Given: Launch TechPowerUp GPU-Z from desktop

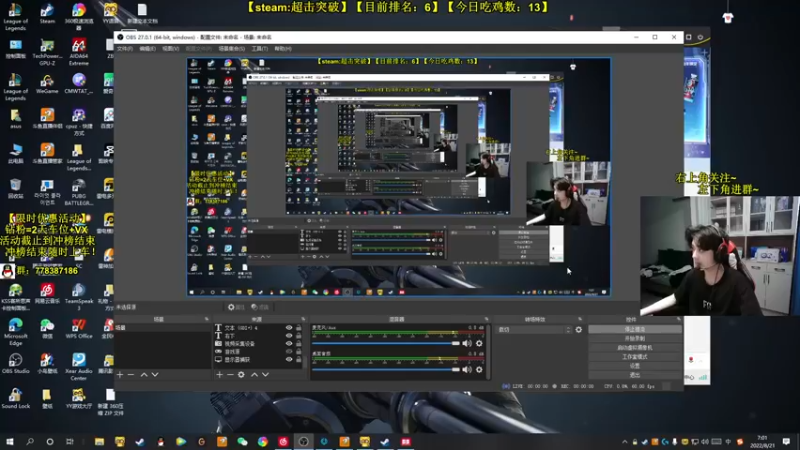Looking at the screenshot, I should coord(47,52).
